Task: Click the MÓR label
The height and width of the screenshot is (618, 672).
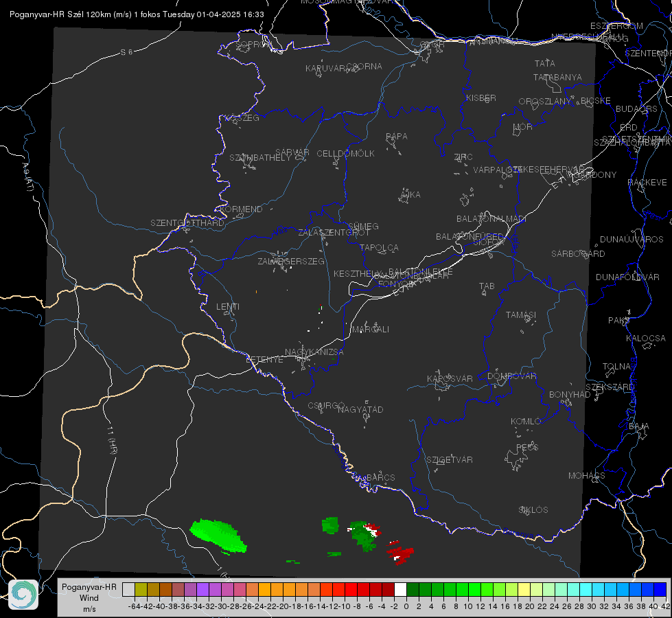Action: pyautogui.click(x=523, y=127)
